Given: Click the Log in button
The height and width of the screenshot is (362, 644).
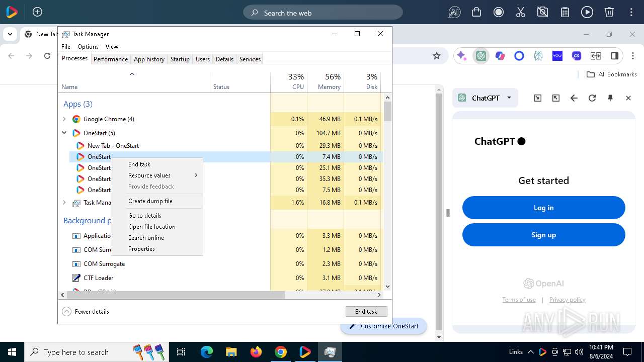Looking at the screenshot, I should [543, 208].
